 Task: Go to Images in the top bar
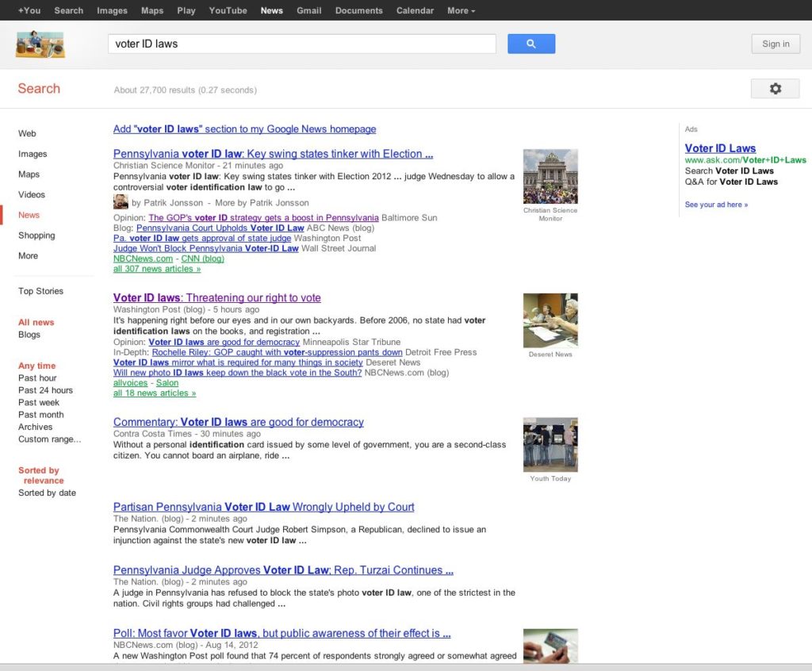112,10
